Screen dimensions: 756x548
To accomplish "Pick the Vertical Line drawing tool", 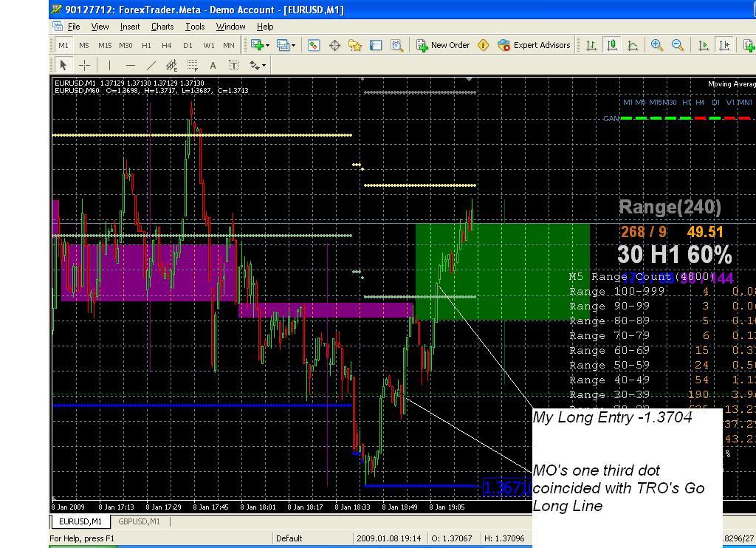I will coord(109,65).
